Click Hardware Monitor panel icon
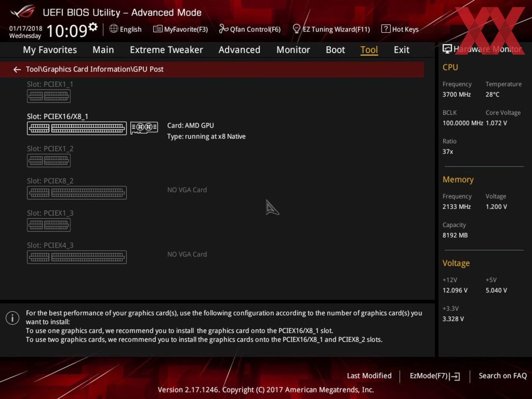 [447, 49]
